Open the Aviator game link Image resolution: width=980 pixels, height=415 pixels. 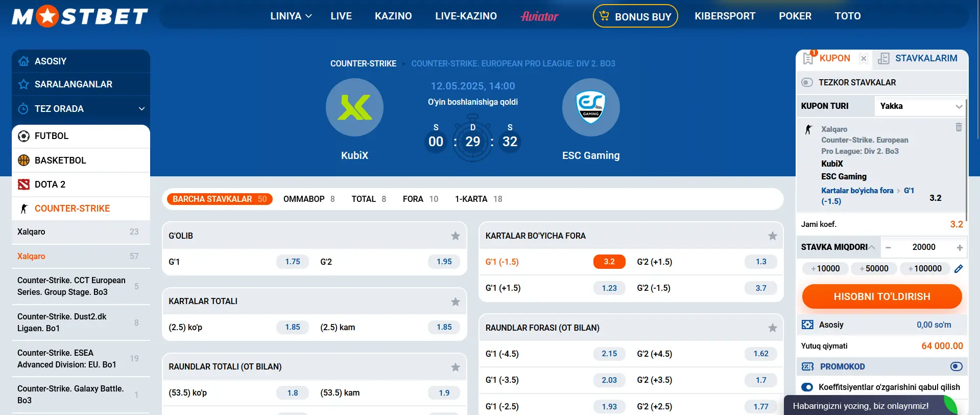click(x=540, y=16)
